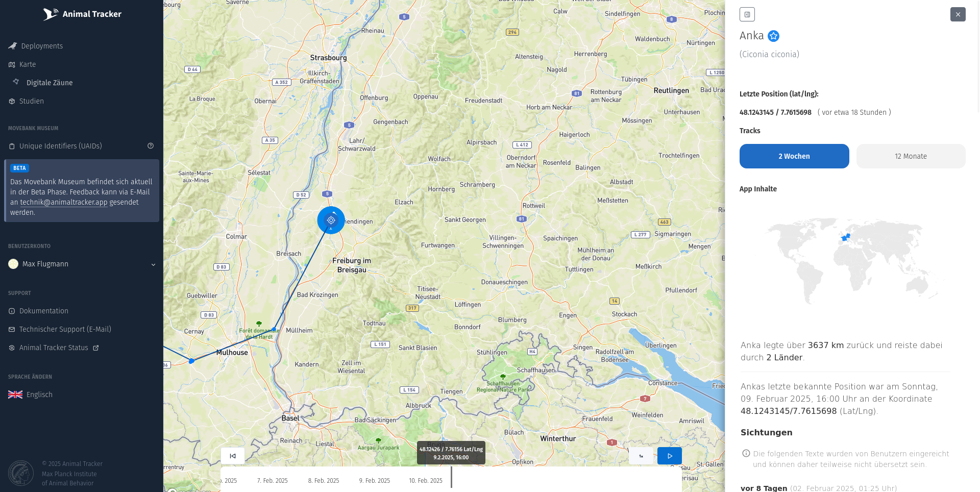Click the Animal Tracker bird logo
The image size is (980, 492).
50,14
